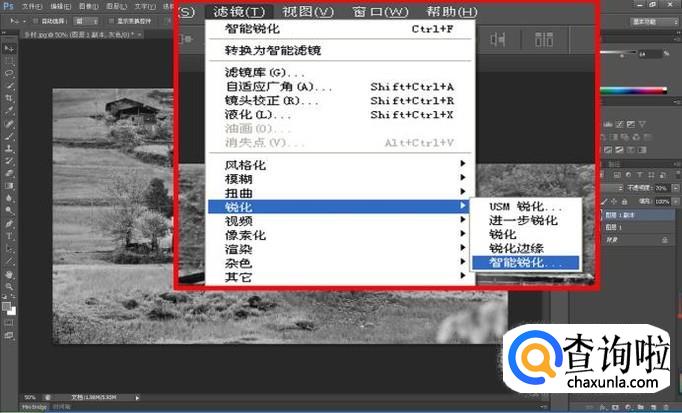
Task: Open the 窗口(W) menu
Action: tap(380, 12)
